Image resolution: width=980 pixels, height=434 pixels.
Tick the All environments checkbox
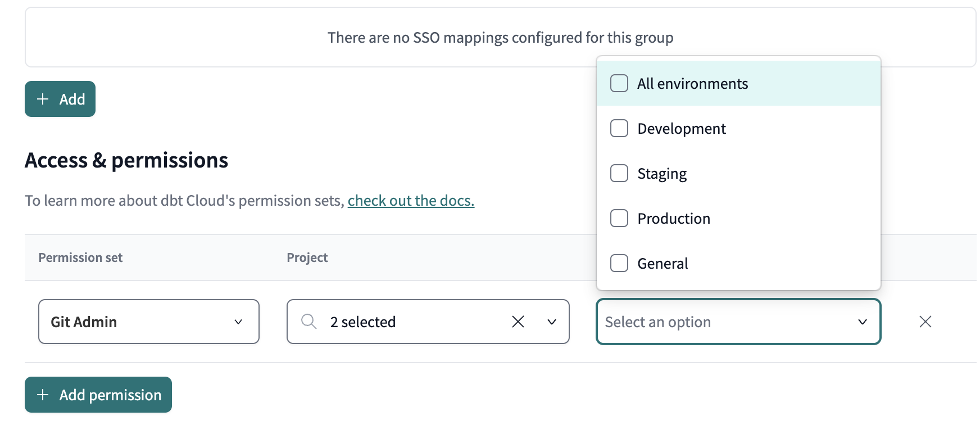pyautogui.click(x=619, y=83)
